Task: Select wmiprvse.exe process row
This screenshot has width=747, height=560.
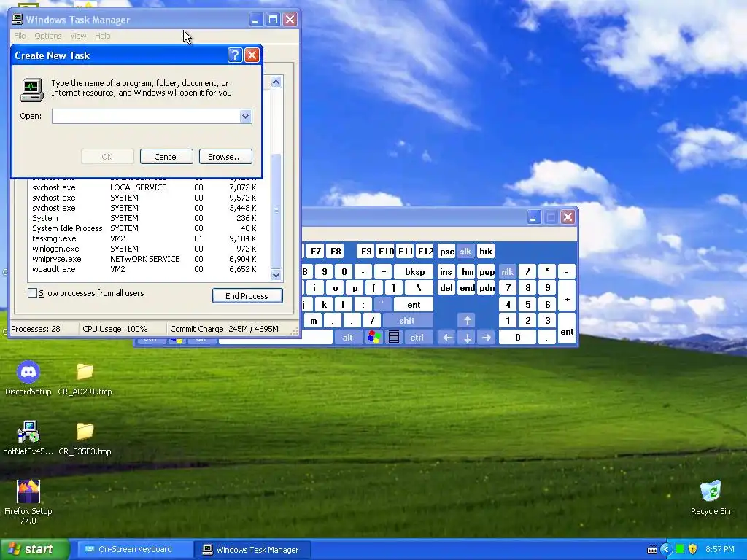Action: click(x=144, y=259)
